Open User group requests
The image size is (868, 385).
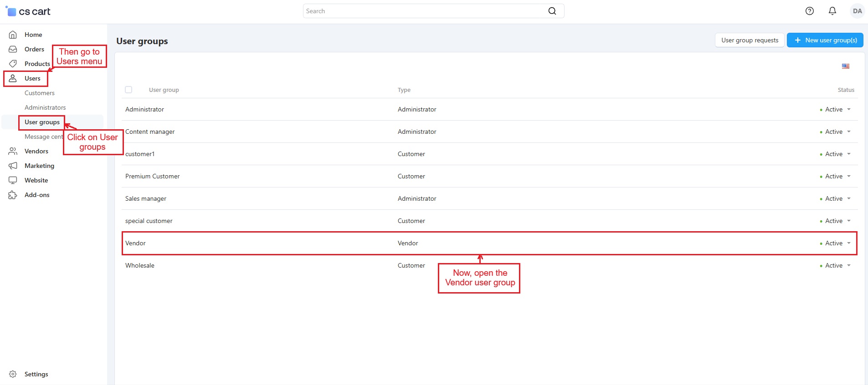coord(750,40)
